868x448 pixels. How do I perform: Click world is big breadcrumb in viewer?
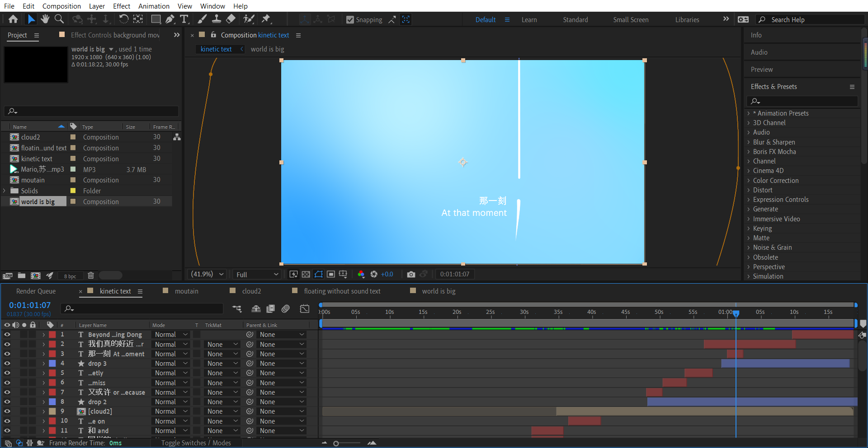267,49
